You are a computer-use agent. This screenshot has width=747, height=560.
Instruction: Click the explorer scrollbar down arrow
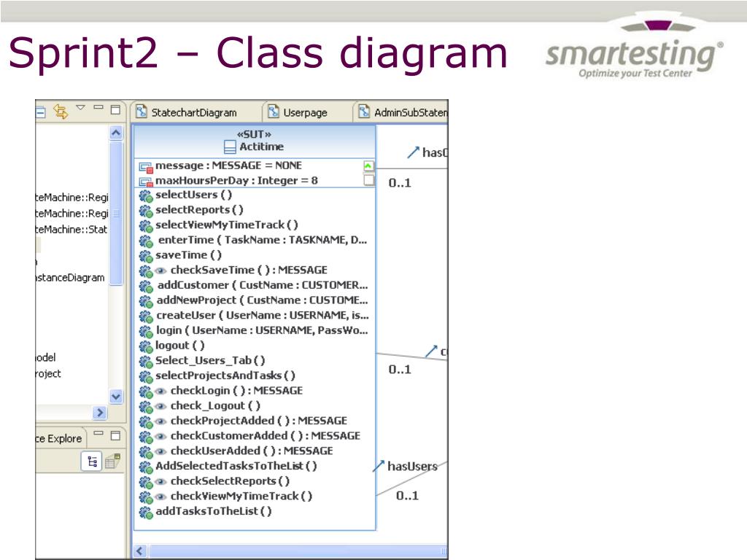[116, 396]
